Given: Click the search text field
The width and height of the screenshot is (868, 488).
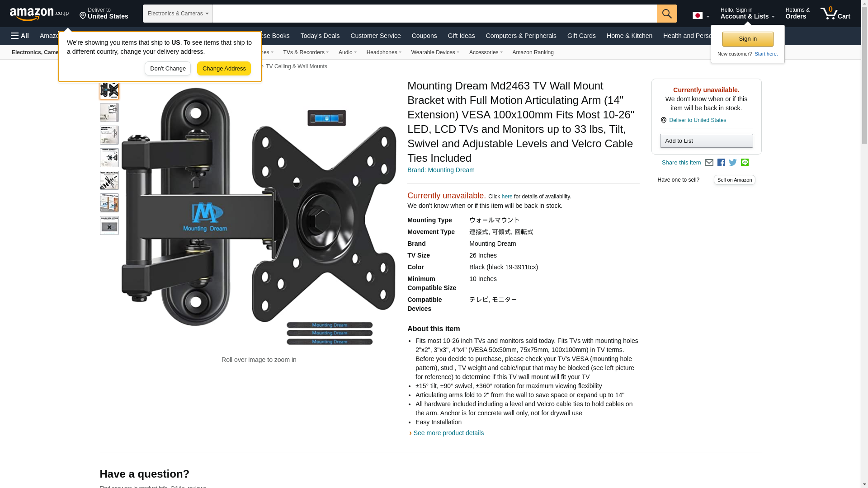Looking at the screenshot, I should pos(434,14).
